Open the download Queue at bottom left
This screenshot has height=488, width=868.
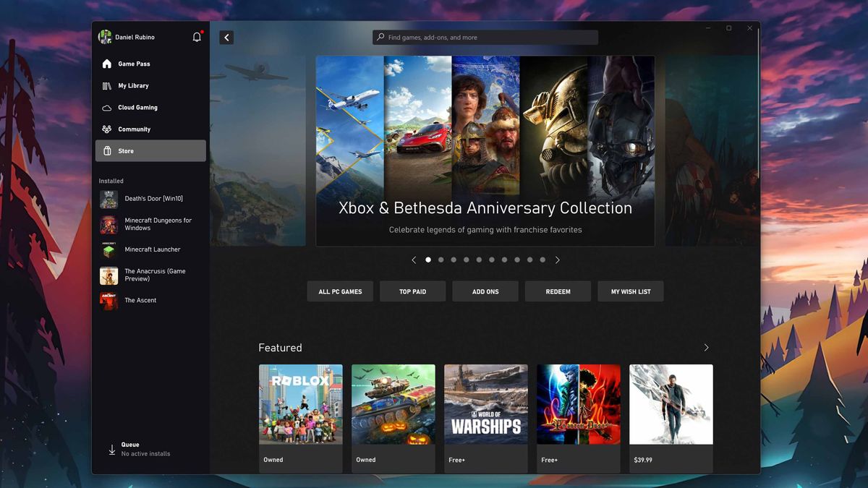click(131, 448)
